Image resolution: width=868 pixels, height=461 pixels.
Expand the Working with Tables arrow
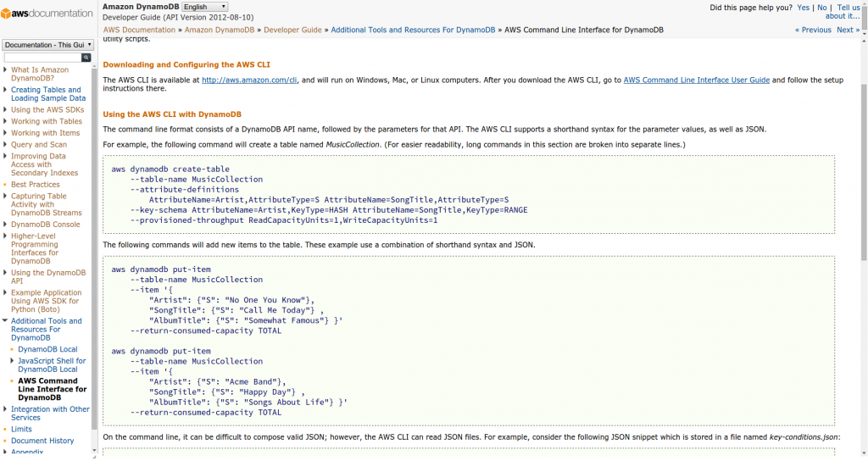click(5, 121)
